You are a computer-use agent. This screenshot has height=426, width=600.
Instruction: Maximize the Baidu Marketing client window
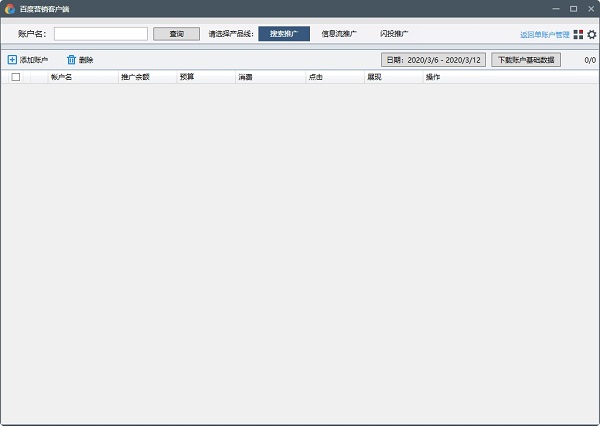(x=573, y=8)
